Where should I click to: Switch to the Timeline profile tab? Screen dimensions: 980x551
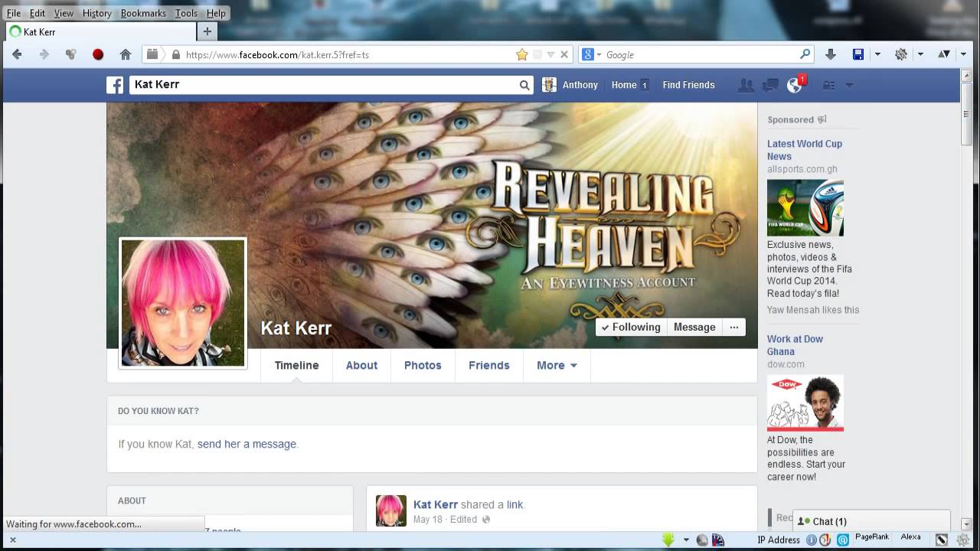pyautogui.click(x=296, y=365)
